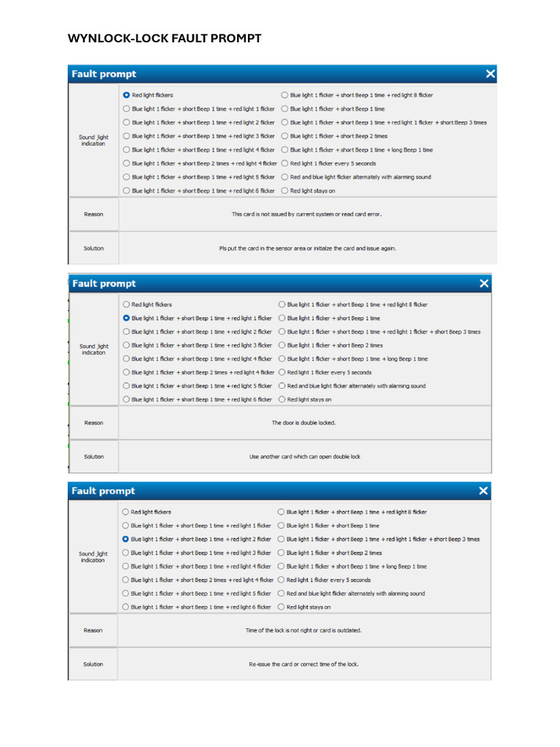Choose 'red light 2 flicker' radio in top dialog

coord(126,123)
